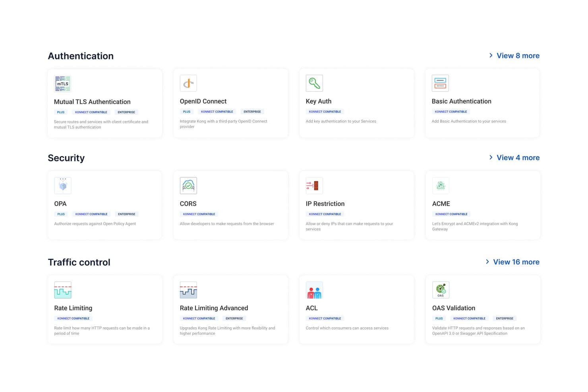Viewport: 588px width, 392px height.
Task: Click the Rate Limiting graph icon
Action: [x=63, y=290]
